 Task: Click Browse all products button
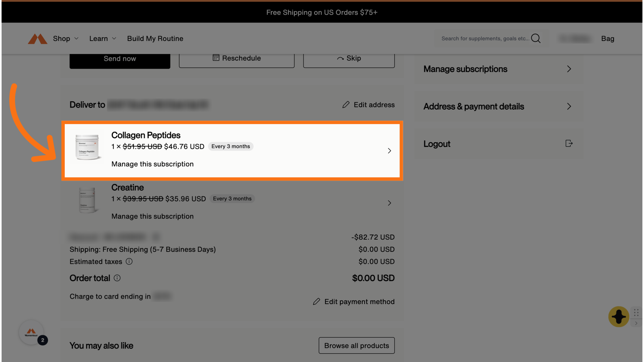coord(357,346)
